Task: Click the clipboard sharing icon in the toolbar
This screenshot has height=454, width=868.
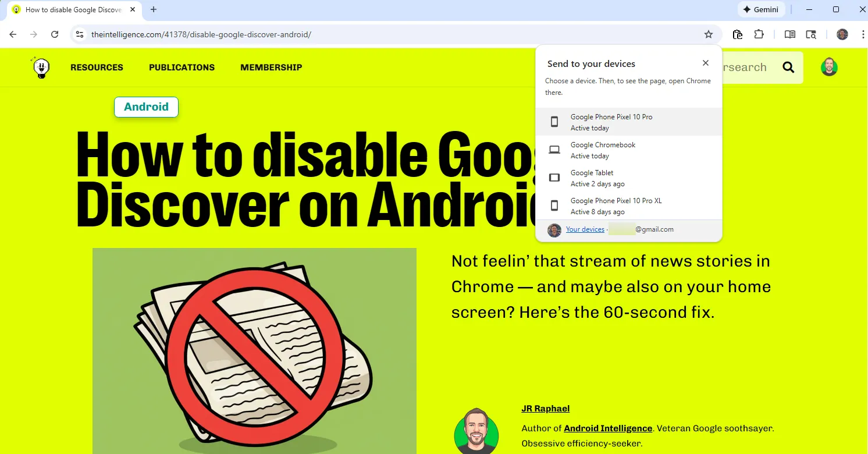Action: pyautogui.click(x=737, y=34)
